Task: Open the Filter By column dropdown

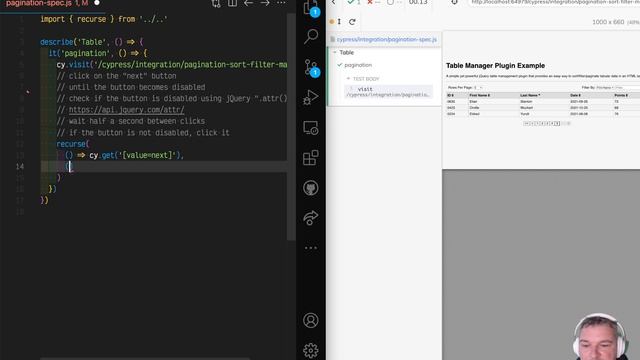Action: pyautogui.click(x=604, y=87)
